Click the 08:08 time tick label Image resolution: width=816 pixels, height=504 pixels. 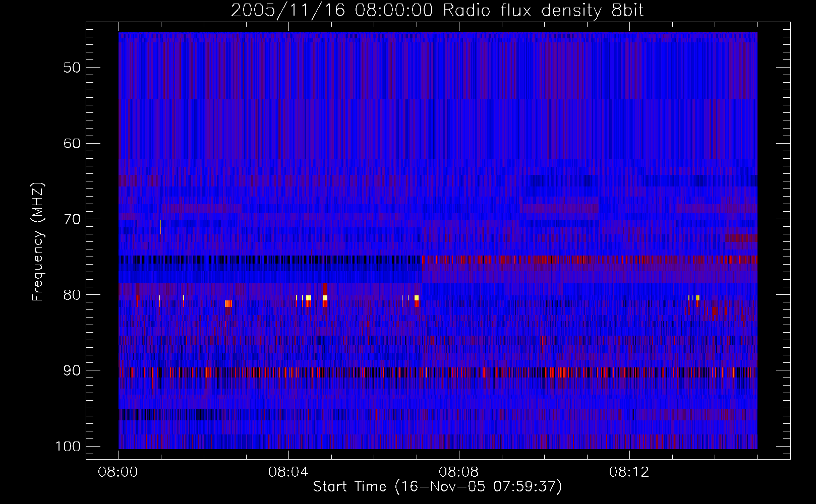coord(458,472)
